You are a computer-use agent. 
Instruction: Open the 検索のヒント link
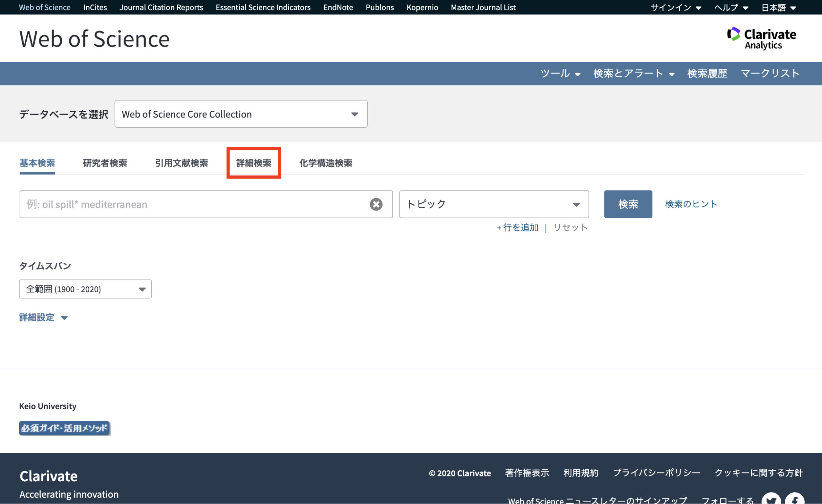[x=691, y=204]
